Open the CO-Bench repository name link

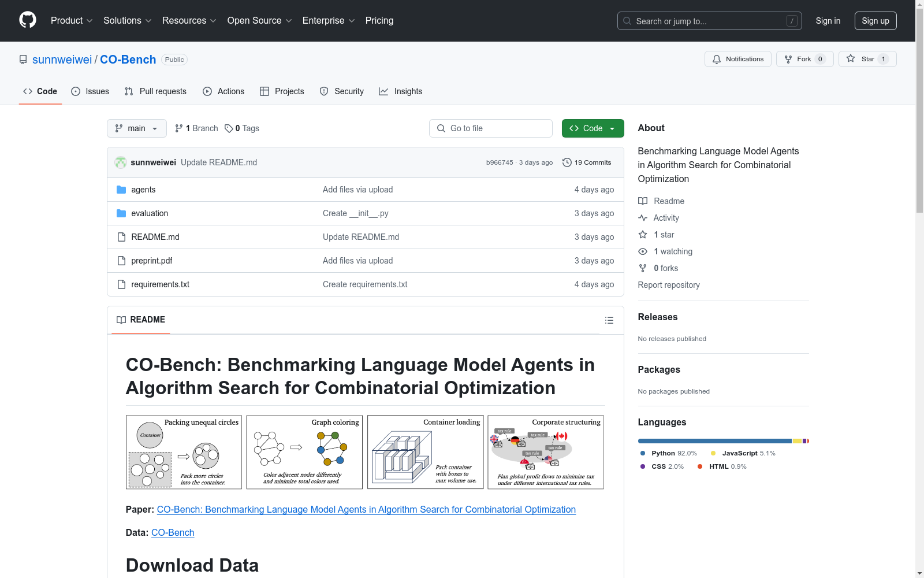tap(128, 60)
